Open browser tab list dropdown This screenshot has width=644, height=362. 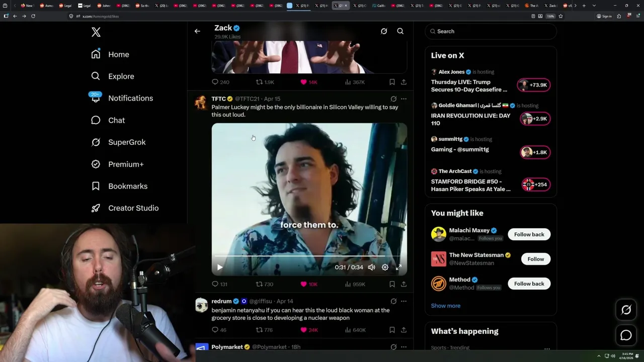pyautogui.click(x=594, y=6)
